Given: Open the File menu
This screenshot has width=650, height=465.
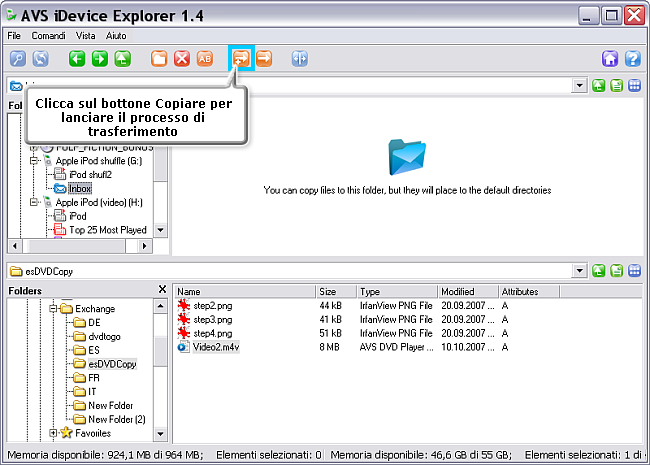Looking at the screenshot, I should (14, 36).
